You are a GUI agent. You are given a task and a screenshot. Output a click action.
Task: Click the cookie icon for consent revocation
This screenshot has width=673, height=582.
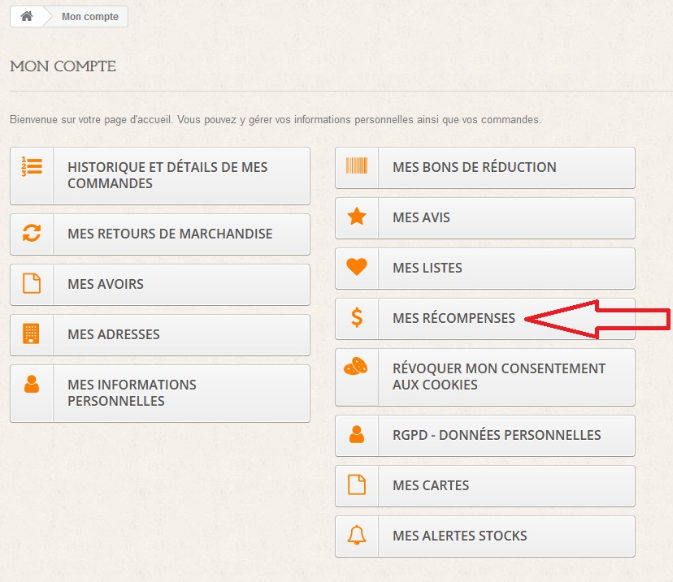(356, 366)
